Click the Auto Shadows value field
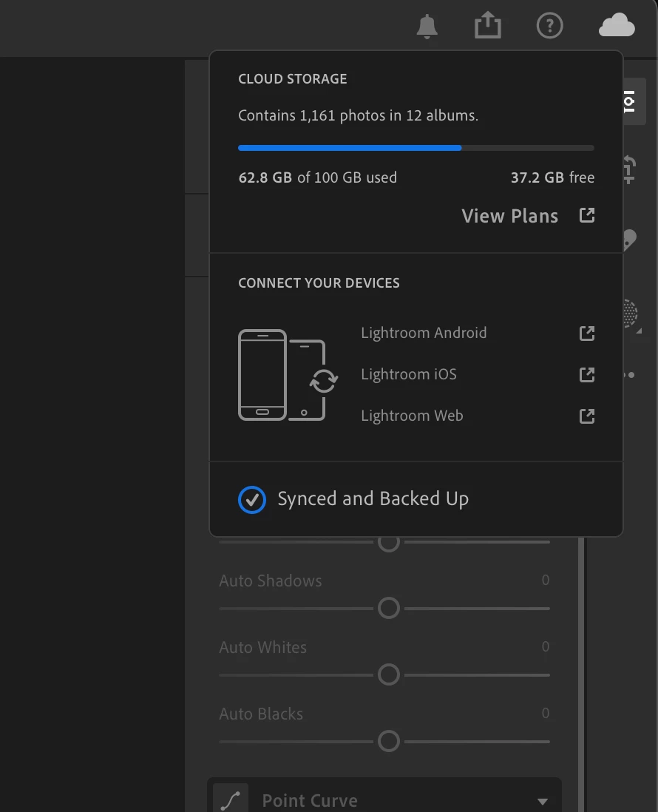Image resolution: width=658 pixels, height=812 pixels. tap(545, 580)
